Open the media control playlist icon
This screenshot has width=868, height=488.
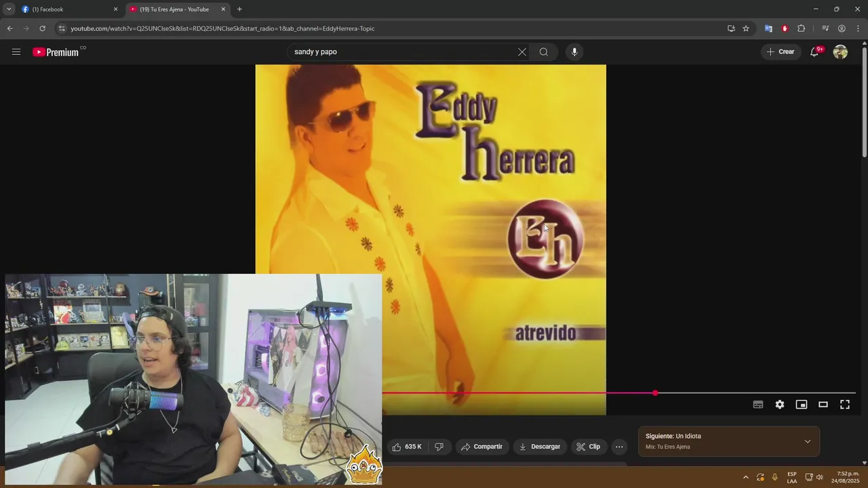[825, 28]
